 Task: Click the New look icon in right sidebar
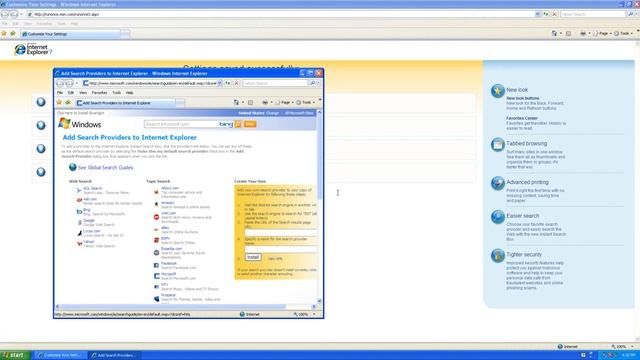pos(498,91)
